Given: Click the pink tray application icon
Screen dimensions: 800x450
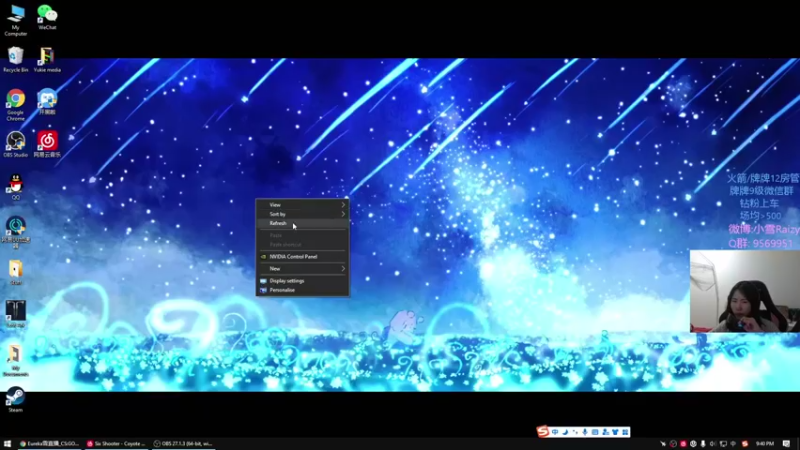Looking at the screenshot, I should click(x=683, y=444).
